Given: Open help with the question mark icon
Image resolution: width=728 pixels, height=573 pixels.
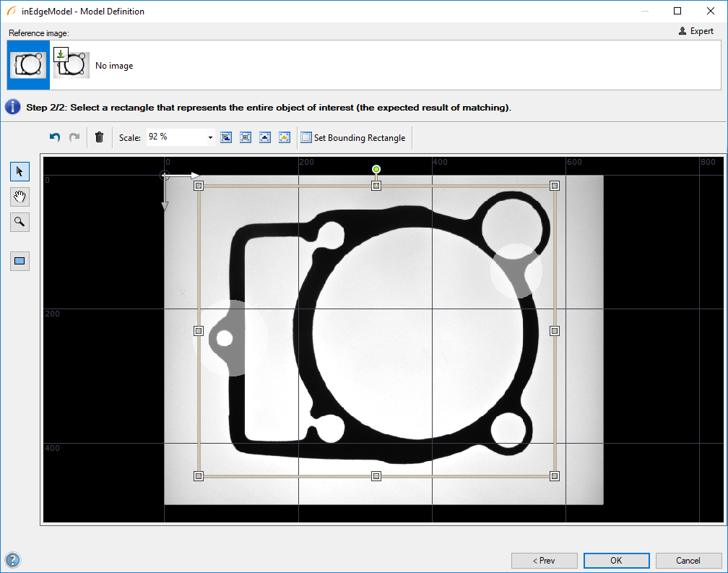Looking at the screenshot, I should [x=12, y=559].
